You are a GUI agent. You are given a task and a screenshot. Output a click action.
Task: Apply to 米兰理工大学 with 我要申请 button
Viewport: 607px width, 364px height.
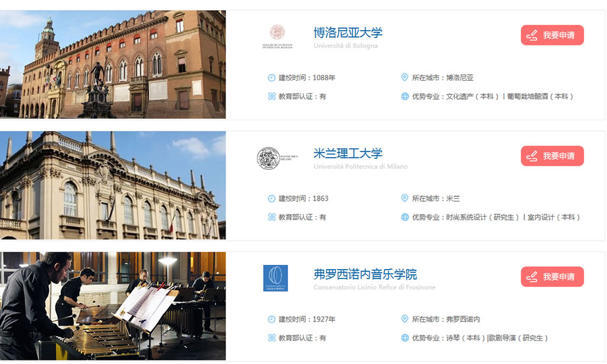coord(552,156)
